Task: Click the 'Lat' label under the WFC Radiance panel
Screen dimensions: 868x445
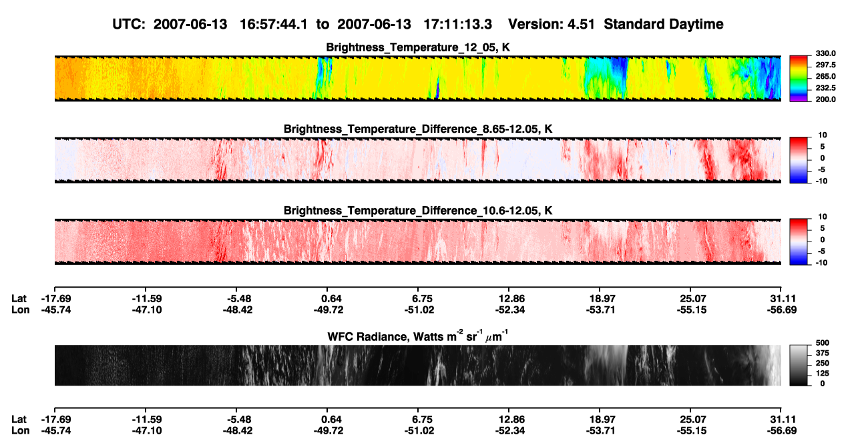Action: tap(19, 420)
